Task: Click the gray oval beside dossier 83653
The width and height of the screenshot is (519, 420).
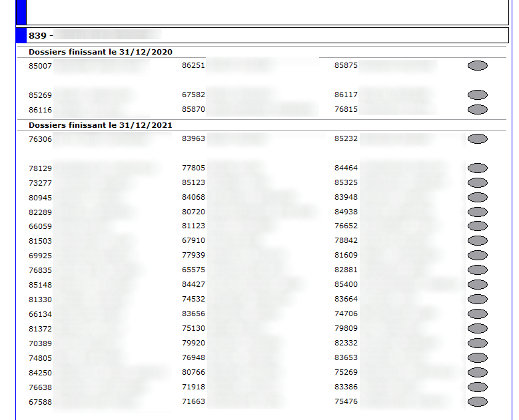Action: tap(478, 358)
